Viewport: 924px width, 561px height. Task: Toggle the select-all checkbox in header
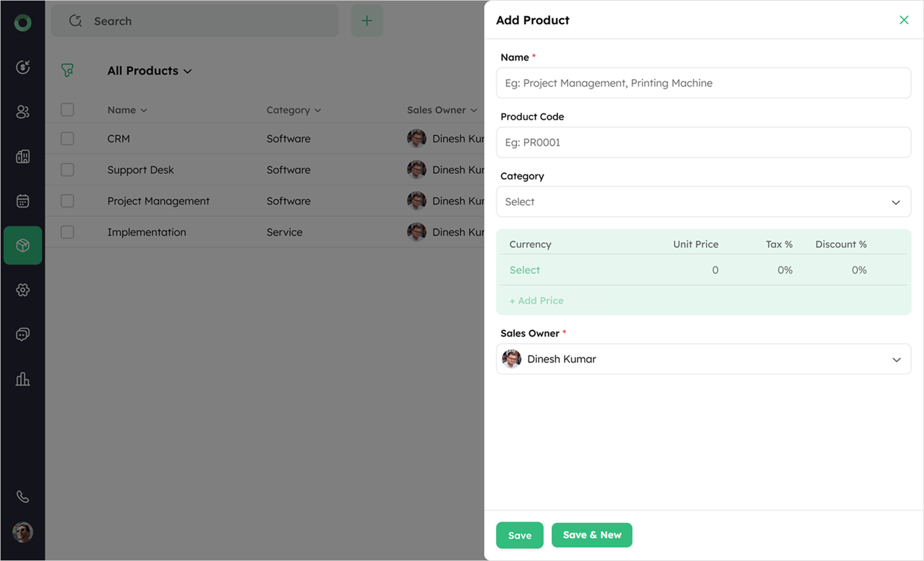[x=68, y=110]
